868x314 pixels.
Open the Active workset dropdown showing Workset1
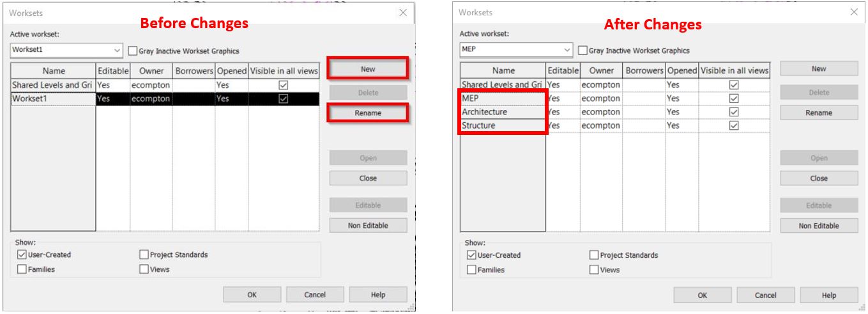[117, 51]
